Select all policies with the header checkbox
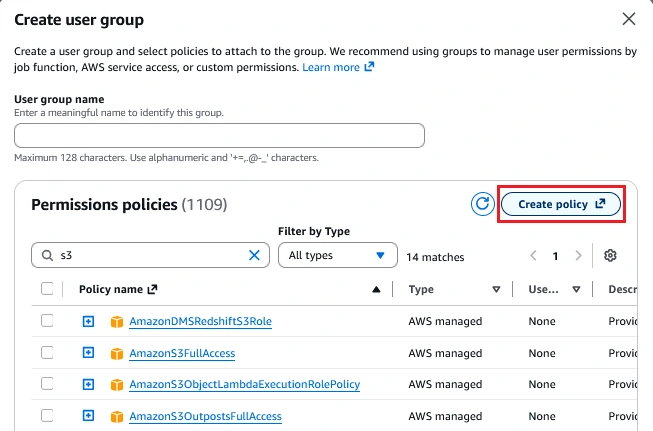Image resolution: width=653 pixels, height=431 pixels. point(47,289)
